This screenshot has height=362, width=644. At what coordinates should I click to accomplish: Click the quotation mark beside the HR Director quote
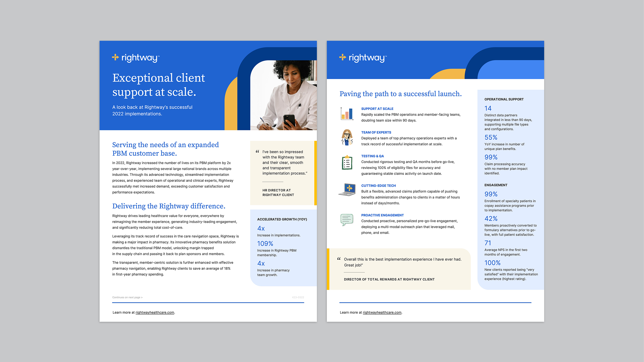(x=257, y=151)
